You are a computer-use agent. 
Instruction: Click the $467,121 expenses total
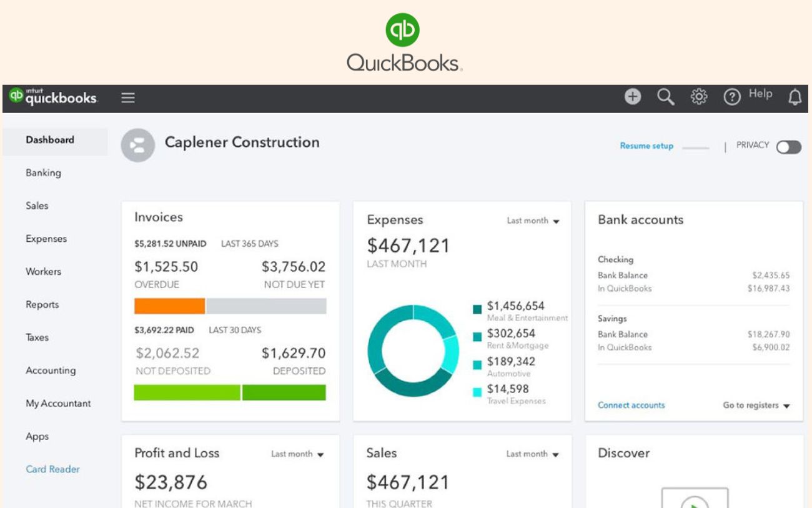click(408, 246)
